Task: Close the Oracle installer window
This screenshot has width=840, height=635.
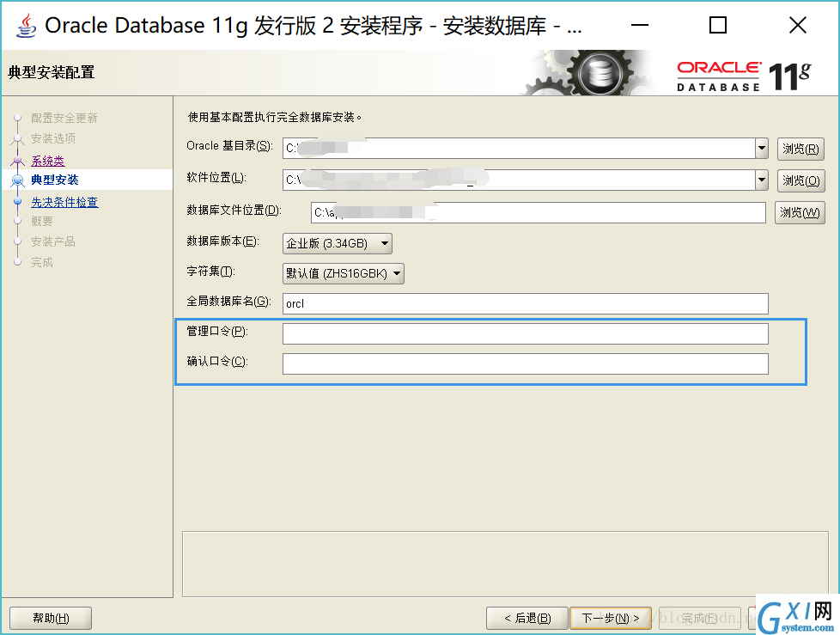Action: pos(798,25)
